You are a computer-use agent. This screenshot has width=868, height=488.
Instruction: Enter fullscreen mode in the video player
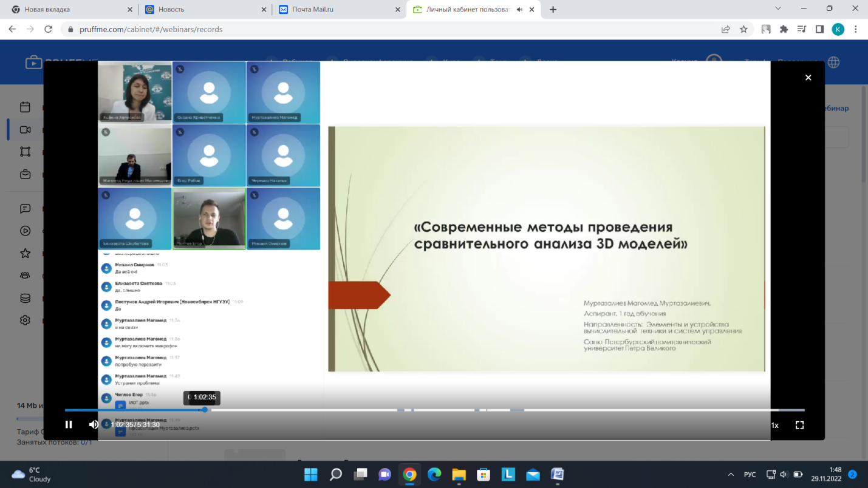pos(799,425)
